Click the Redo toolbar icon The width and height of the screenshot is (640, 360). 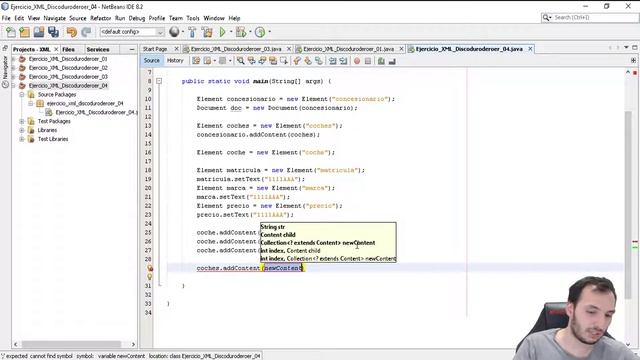[86, 32]
